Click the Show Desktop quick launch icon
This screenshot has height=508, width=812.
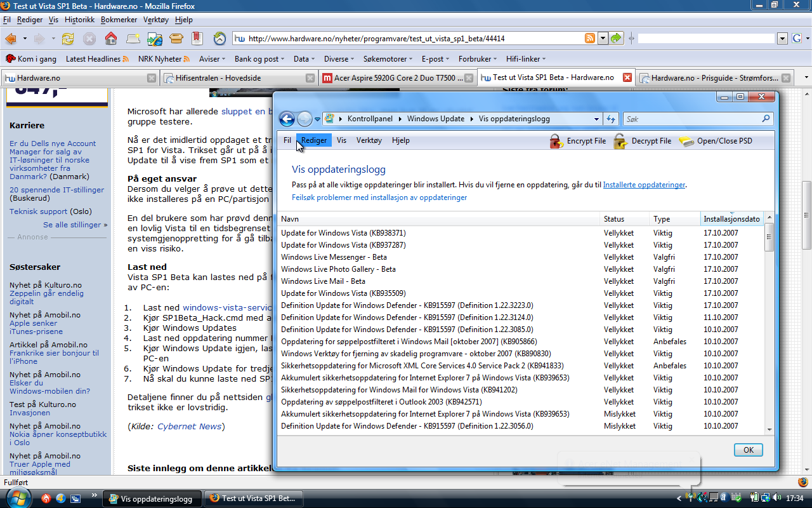click(75, 498)
